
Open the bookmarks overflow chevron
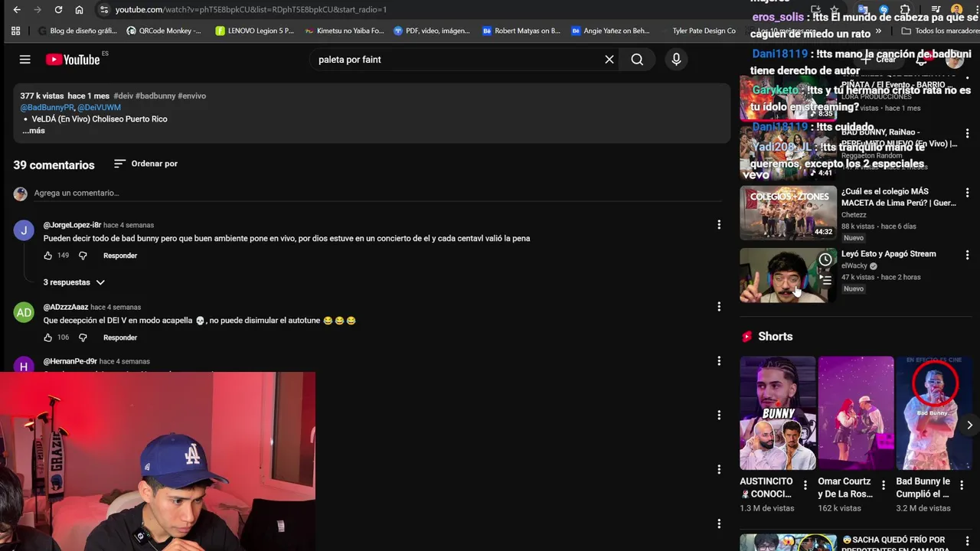coord(878,31)
